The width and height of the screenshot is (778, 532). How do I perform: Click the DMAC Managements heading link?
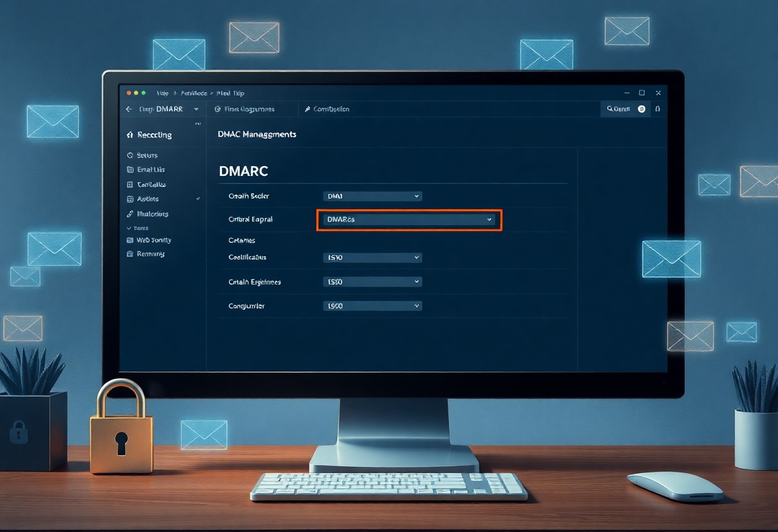257,134
